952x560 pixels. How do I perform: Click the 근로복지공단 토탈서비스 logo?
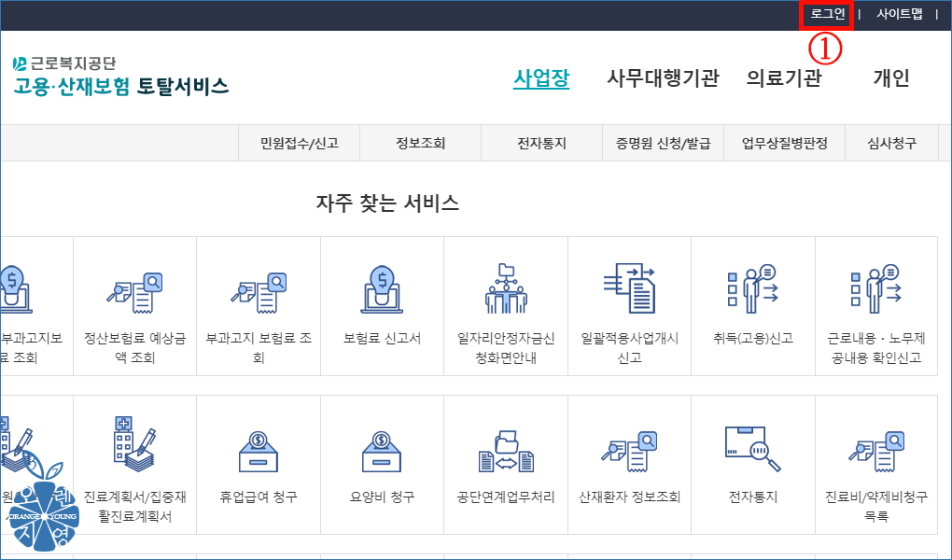click(120, 76)
